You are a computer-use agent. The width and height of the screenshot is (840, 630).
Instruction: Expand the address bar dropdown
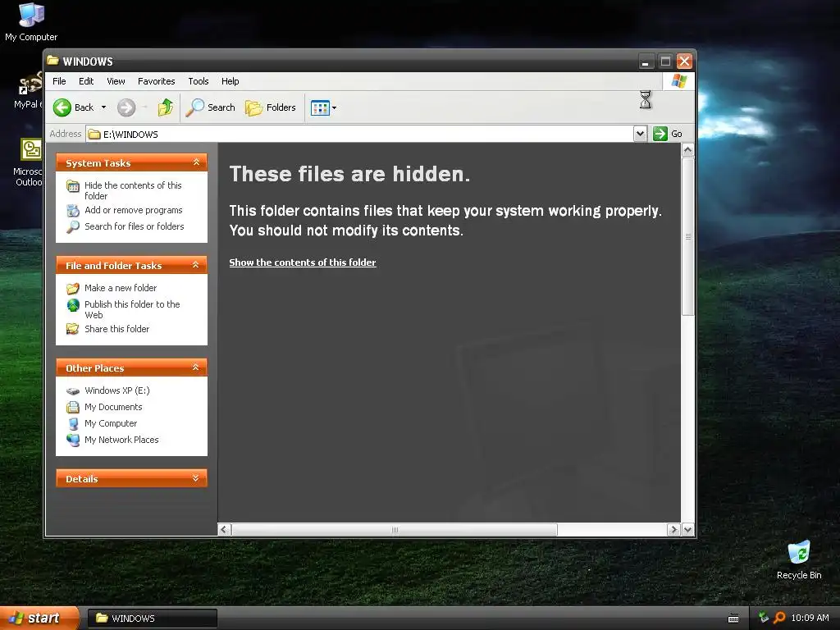click(x=640, y=134)
